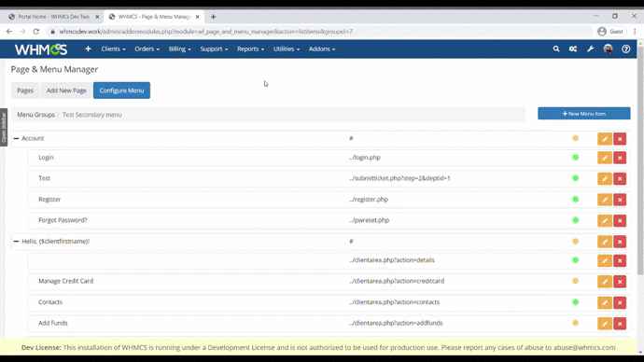Viewport: 644px width, 362px height.
Task: Delete the Forgot Password? menu item
Action: pos(620,220)
